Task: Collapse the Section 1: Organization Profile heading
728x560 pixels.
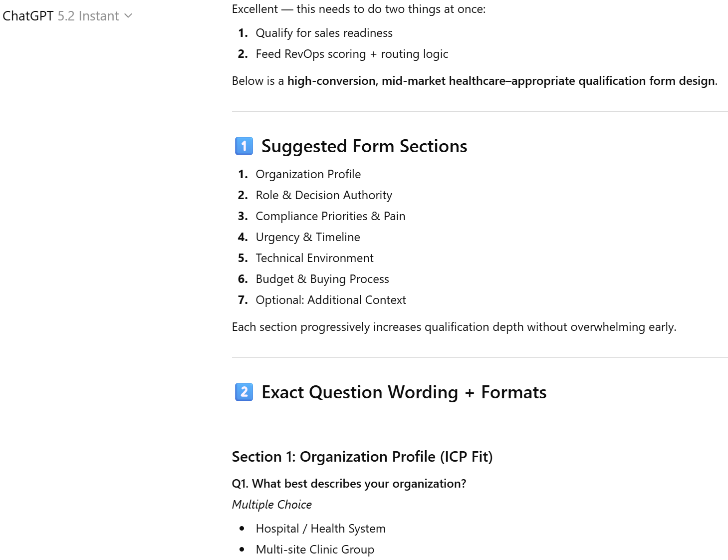Action: 362,456
